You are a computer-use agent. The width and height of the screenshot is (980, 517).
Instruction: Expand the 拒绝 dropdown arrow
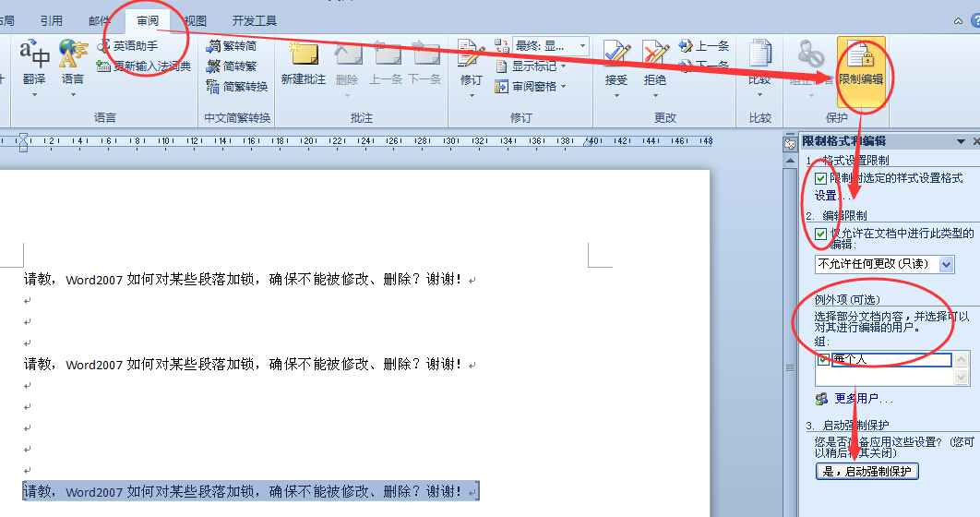pos(655,95)
